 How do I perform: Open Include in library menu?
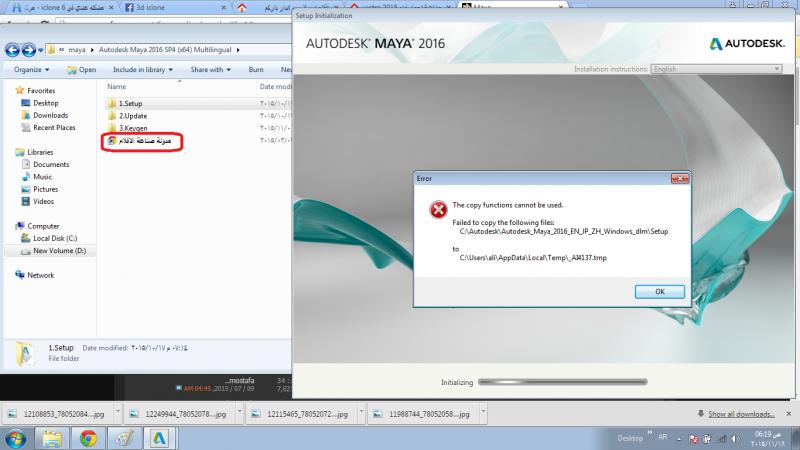pyautogui.click(x=143, y=69)
